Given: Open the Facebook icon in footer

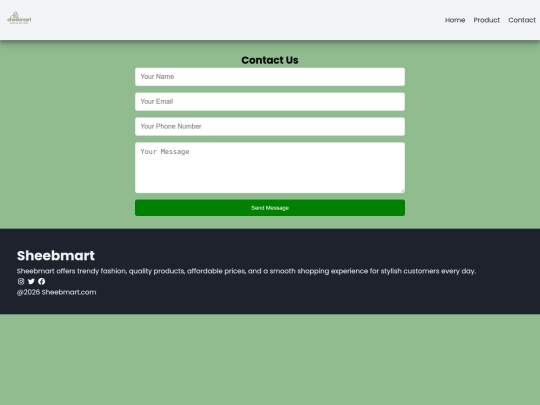Looking at the screenshot, I should click(x=42, y=281).
